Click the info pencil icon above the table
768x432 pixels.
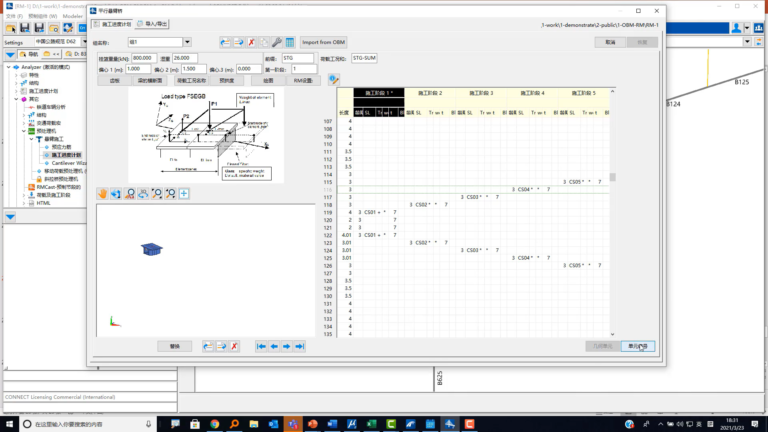(334, 79)
